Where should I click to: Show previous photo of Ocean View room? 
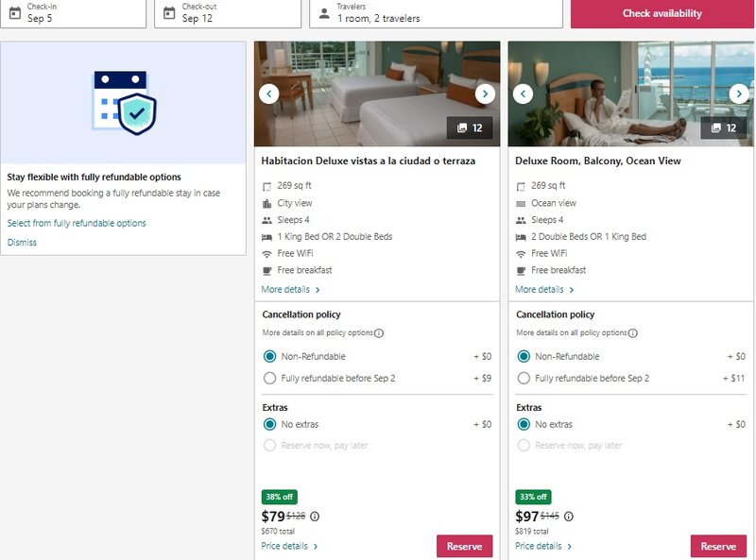coord(523,93)
